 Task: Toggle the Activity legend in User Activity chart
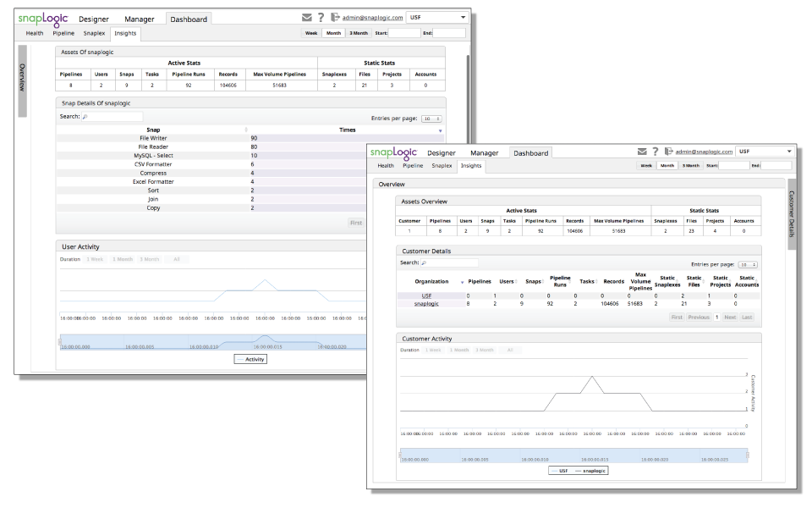pos(250,359)
